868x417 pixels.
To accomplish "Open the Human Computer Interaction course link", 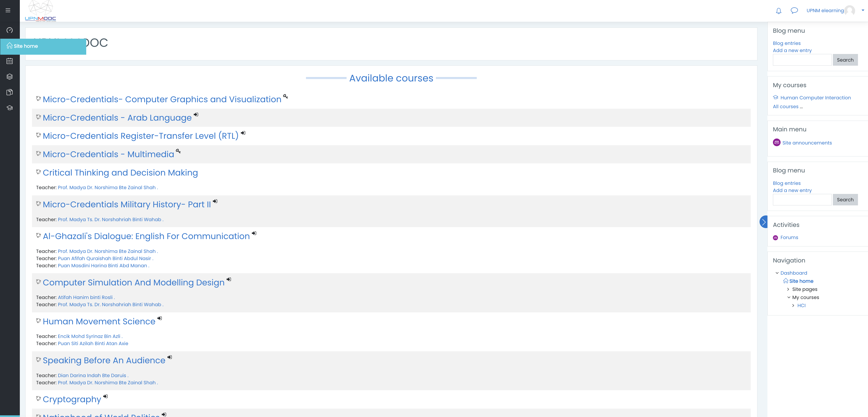I will pos(815,98).
